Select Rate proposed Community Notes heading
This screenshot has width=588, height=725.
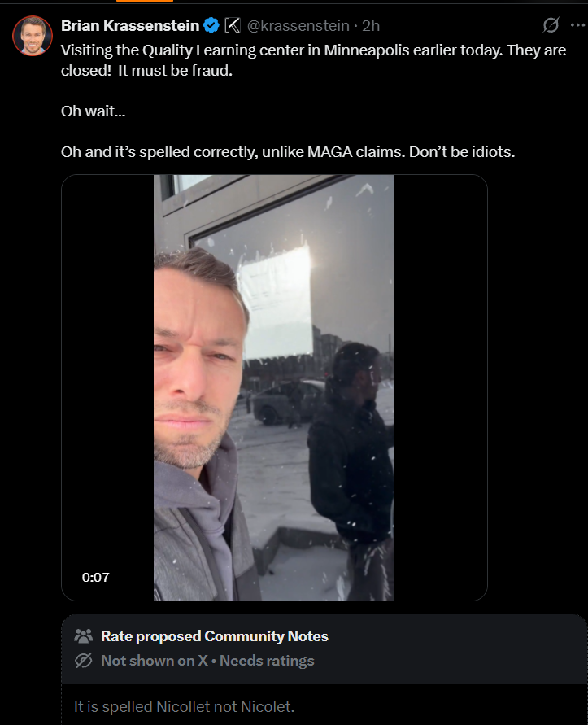click(215, 636)
